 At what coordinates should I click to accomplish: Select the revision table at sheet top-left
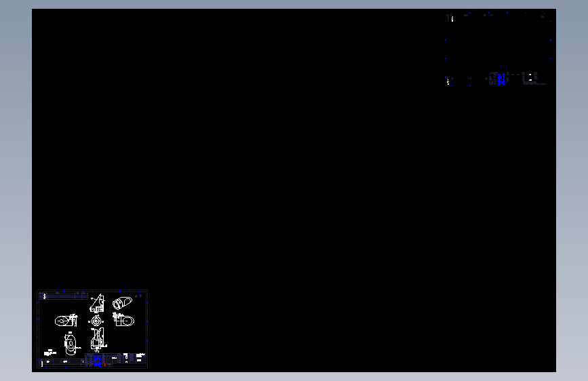point(63,296)
